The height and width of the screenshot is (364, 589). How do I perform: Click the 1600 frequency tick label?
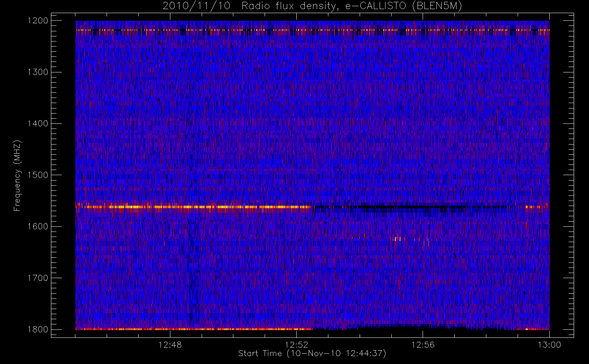pyautogui.click(x=38, y=226)
